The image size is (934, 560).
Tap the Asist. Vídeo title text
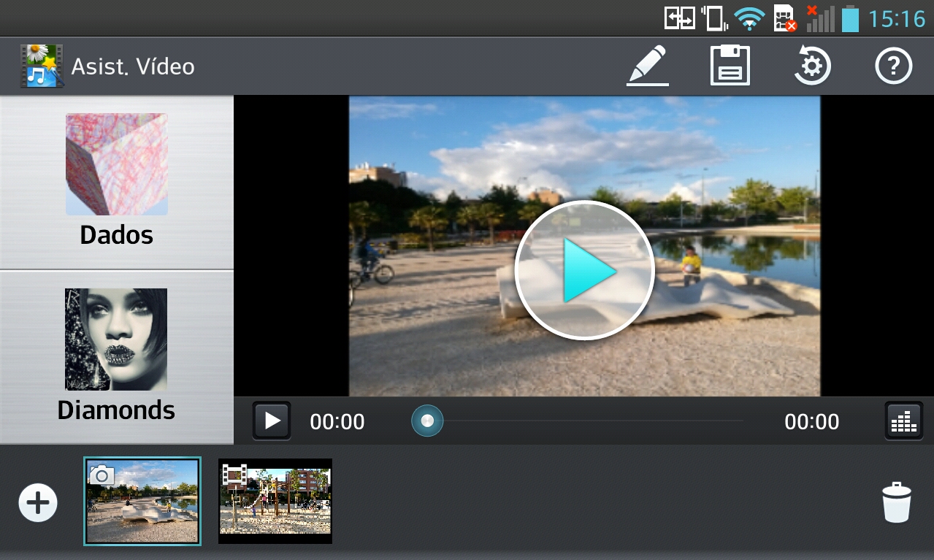(x=133, y=66)
